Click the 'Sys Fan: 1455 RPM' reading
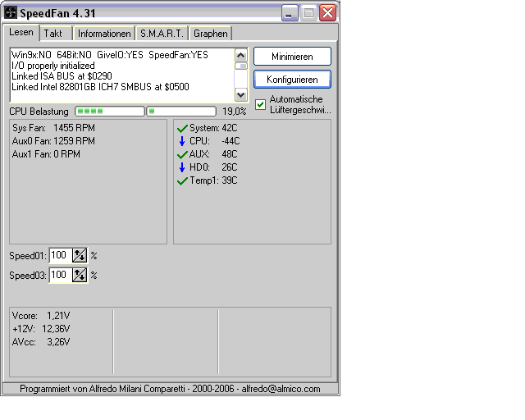Screen dimensions: 525x420 (53, 128)
